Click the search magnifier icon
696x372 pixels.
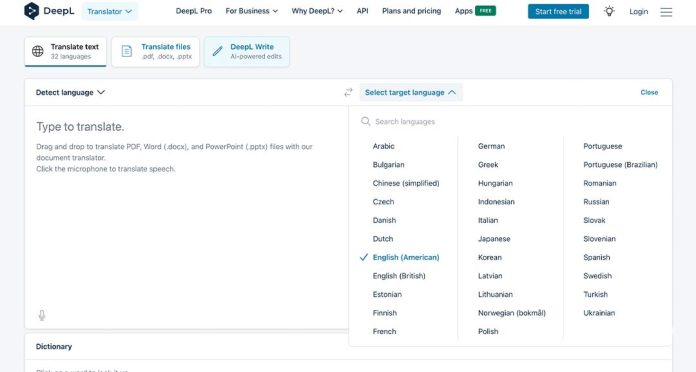click(x=365, y=121)
